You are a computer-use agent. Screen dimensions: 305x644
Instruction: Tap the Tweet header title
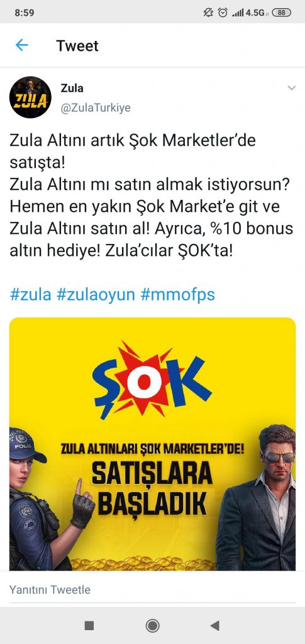point(77,45)
